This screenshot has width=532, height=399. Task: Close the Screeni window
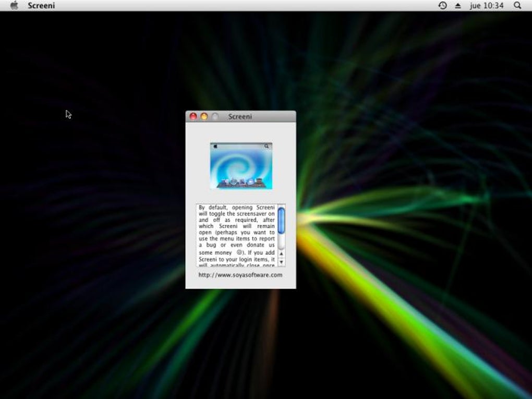193,116
